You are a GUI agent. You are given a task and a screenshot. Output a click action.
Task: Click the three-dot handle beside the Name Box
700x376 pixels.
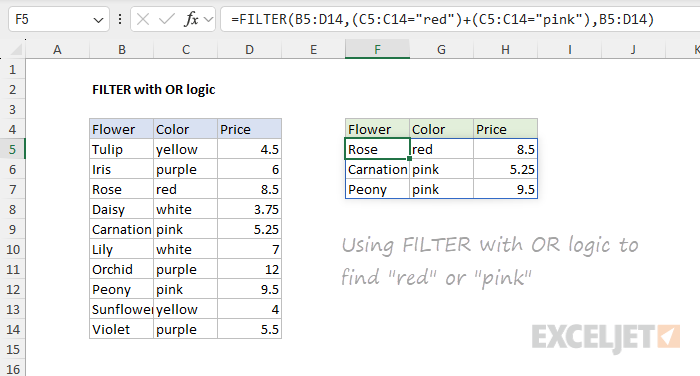[120, 19]
